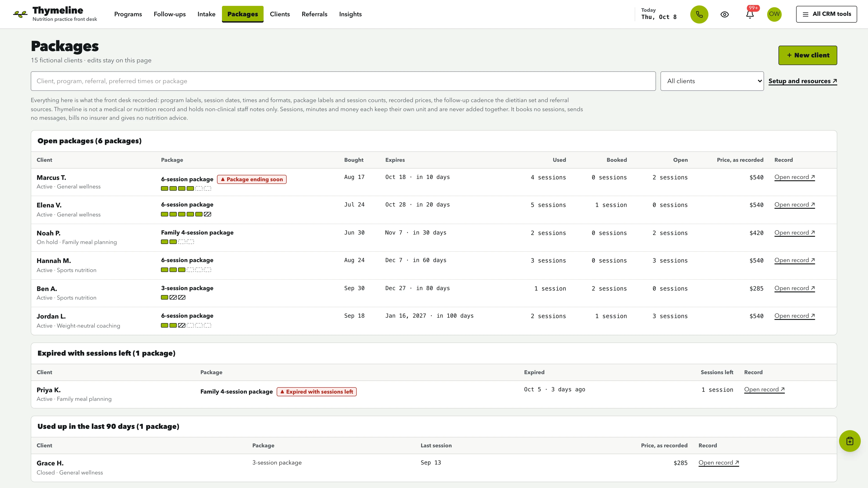
Task: Click the New client button
Action: click(x=808, y=55)
